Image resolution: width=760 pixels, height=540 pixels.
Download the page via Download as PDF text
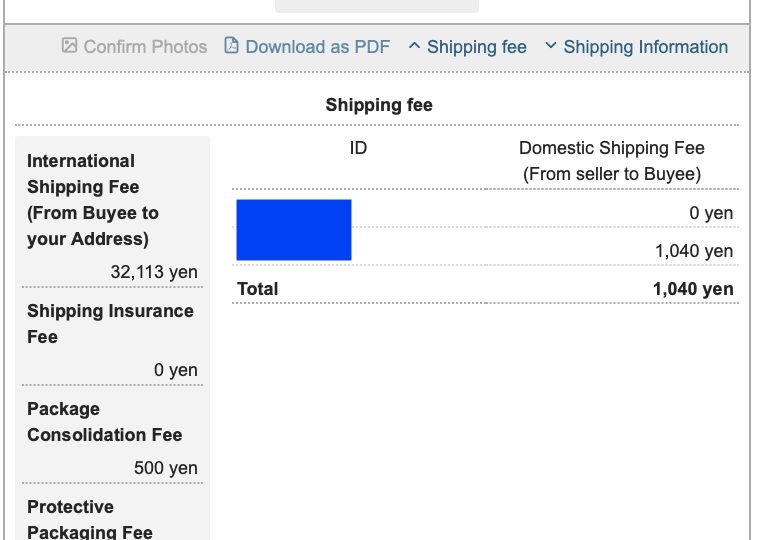coord(317,47)
